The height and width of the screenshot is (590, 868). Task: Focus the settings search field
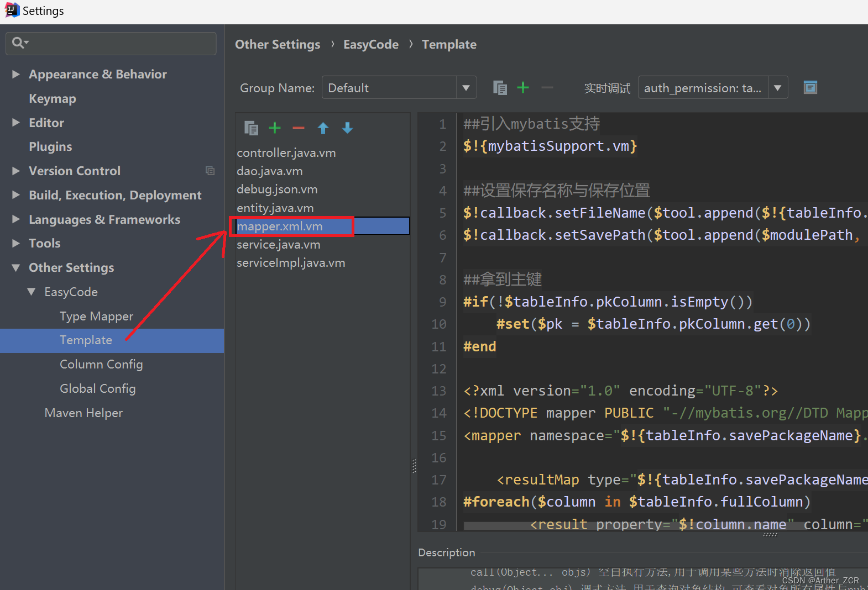click(111, 43)
